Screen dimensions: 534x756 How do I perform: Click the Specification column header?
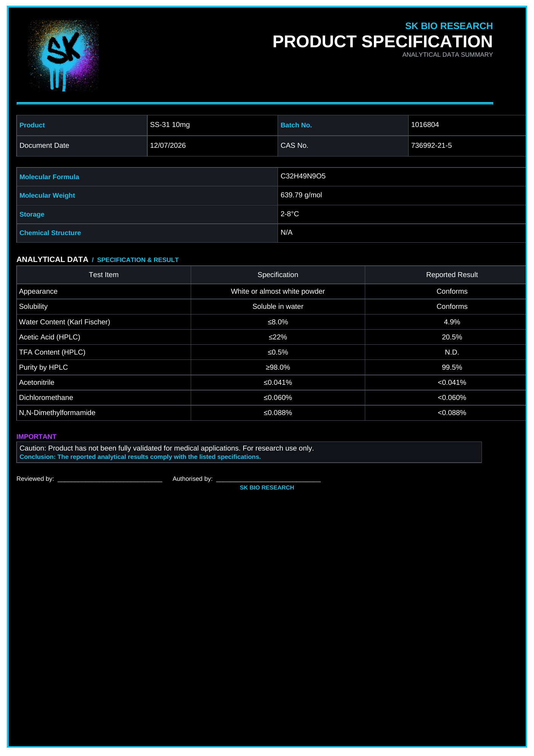(278, 275)
